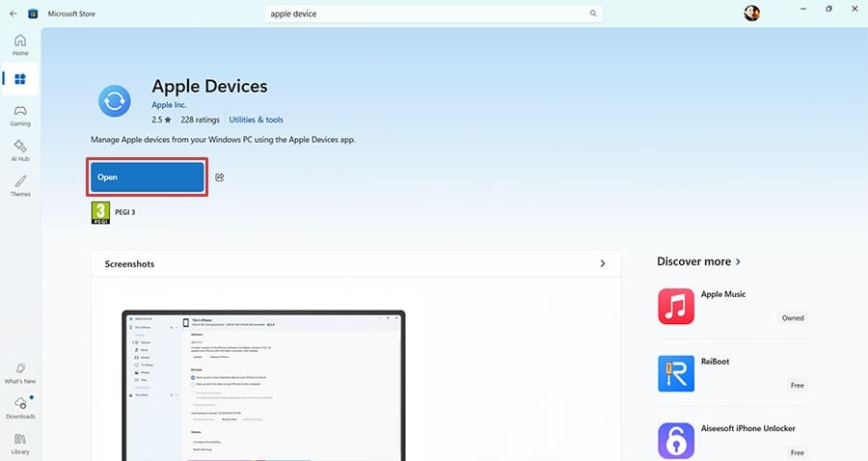Click Free button for Aiseesoft iPhone Unlocker
868x461 pixels.
tap(798, 452)
